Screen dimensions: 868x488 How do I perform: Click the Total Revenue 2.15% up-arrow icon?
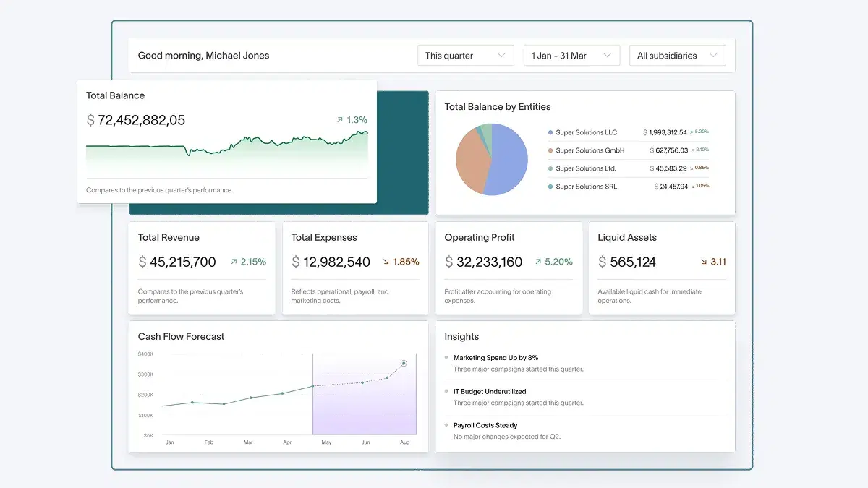pos(234,262)
